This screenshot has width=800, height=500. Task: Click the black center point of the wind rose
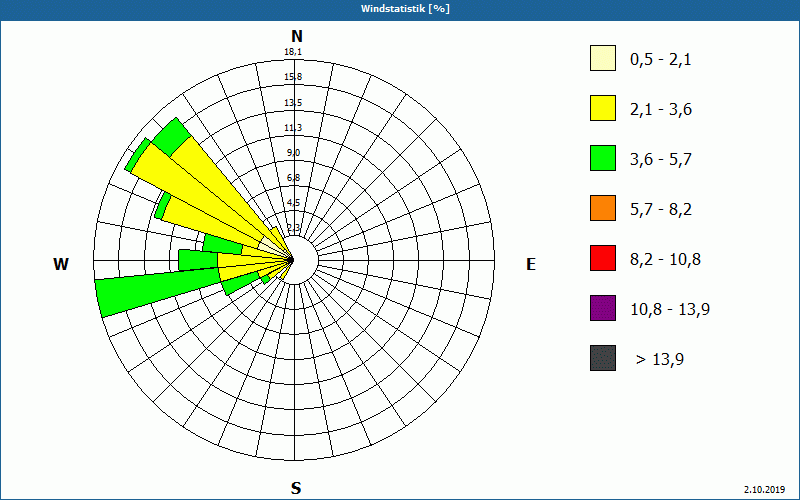coord(291,260)
